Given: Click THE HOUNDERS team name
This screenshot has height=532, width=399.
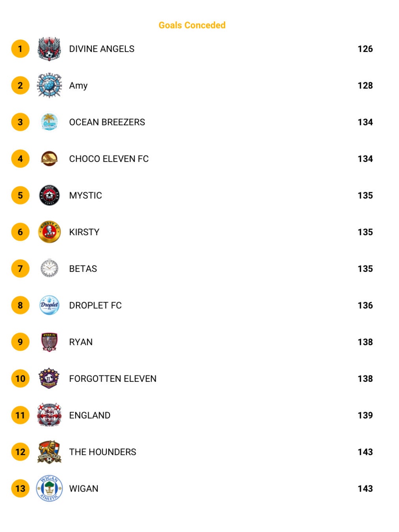Looking at the screenshot, I should (x=103, y=452).
